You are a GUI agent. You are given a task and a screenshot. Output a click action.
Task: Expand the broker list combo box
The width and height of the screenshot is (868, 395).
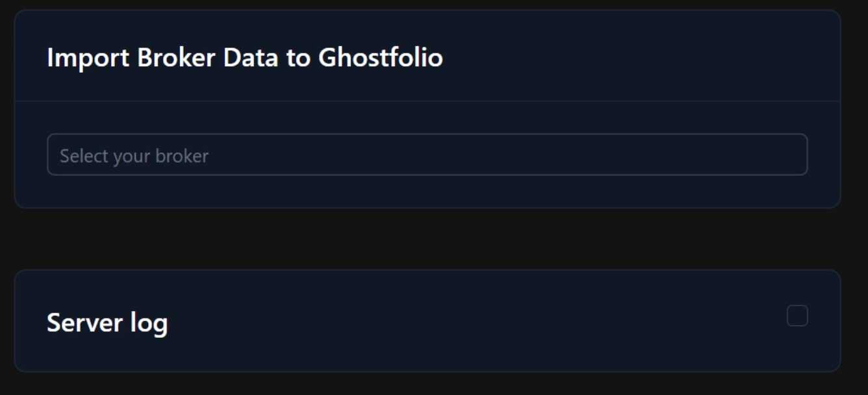point(427,155)
